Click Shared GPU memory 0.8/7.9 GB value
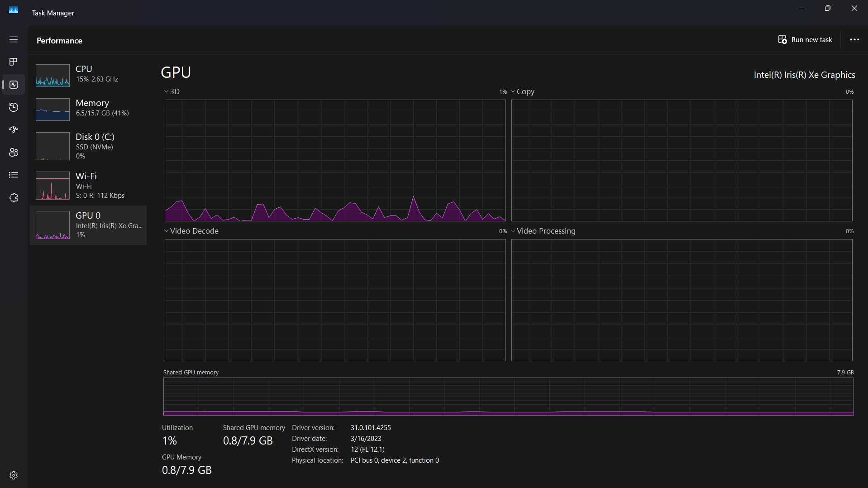Viewport: 868px width, 488px height. pos(248,440)
